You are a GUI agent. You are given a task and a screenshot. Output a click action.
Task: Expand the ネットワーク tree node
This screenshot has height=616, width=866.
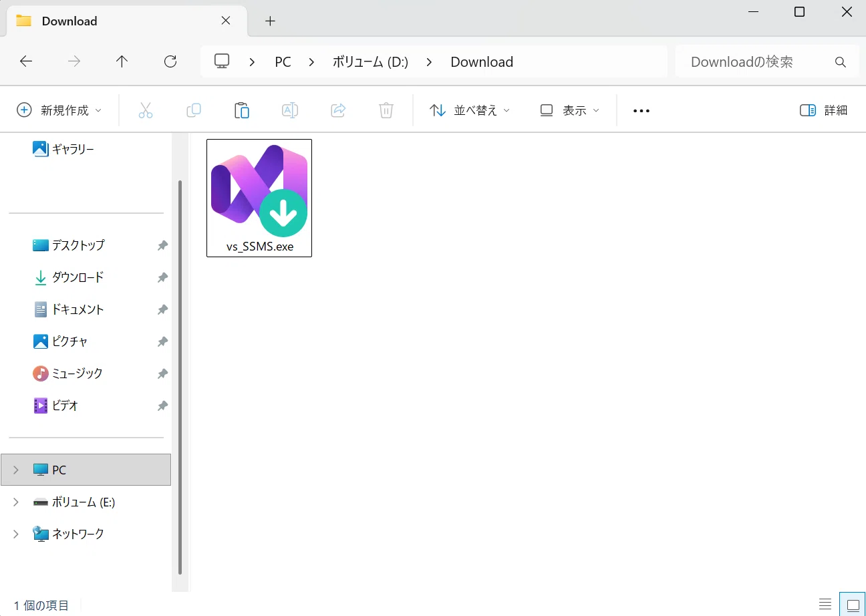(x=16, y=534)
